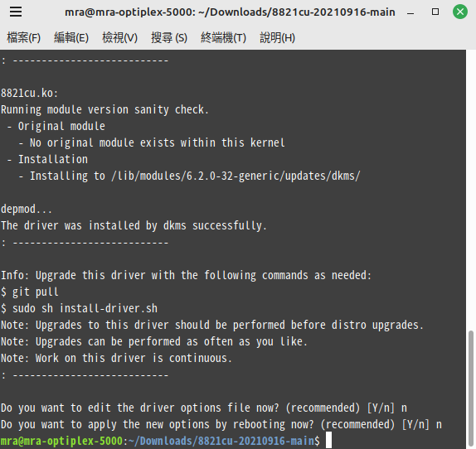Open the 編輯(E) edit menu
Image resolution: width=476 pixels, height=449 pixels.
click(71, 38)
